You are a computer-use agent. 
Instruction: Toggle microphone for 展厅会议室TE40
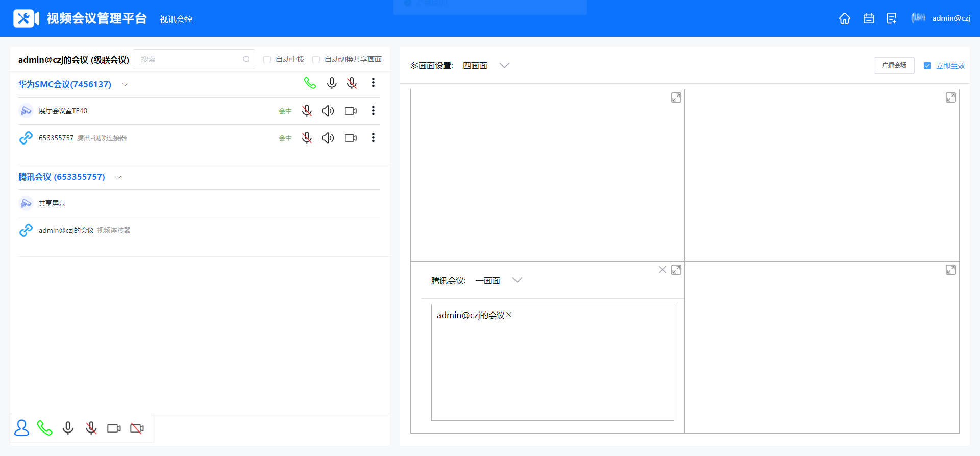tap(307, 111)
